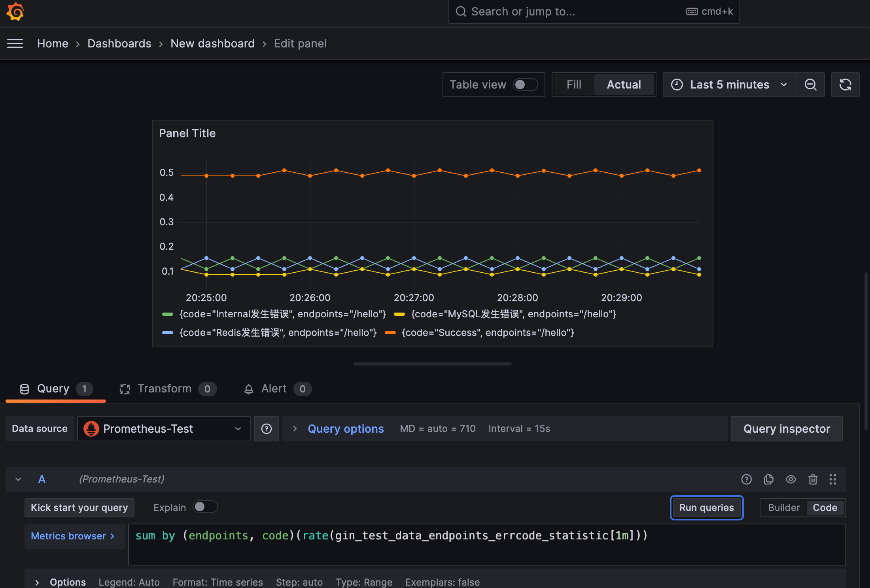Show query A help
This screenshot has width=870, height=588.
coord(747,479)
